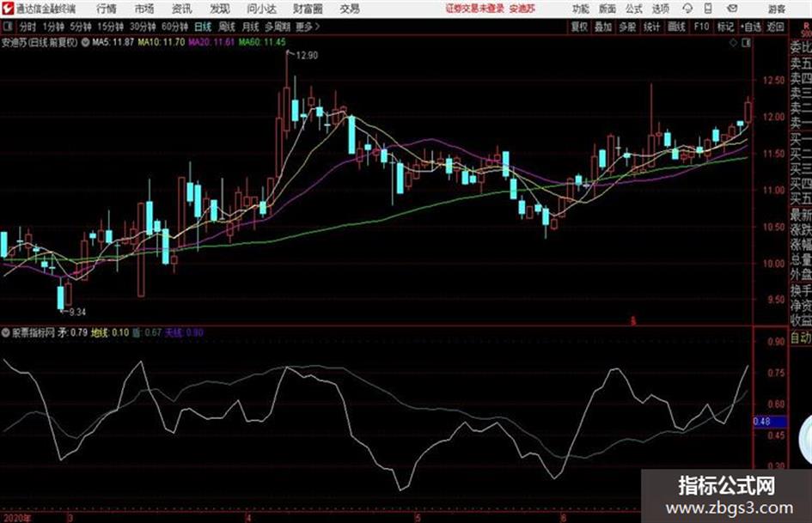
Task: Click the 标记 mark toolbar button
Action: coord(725,27)
